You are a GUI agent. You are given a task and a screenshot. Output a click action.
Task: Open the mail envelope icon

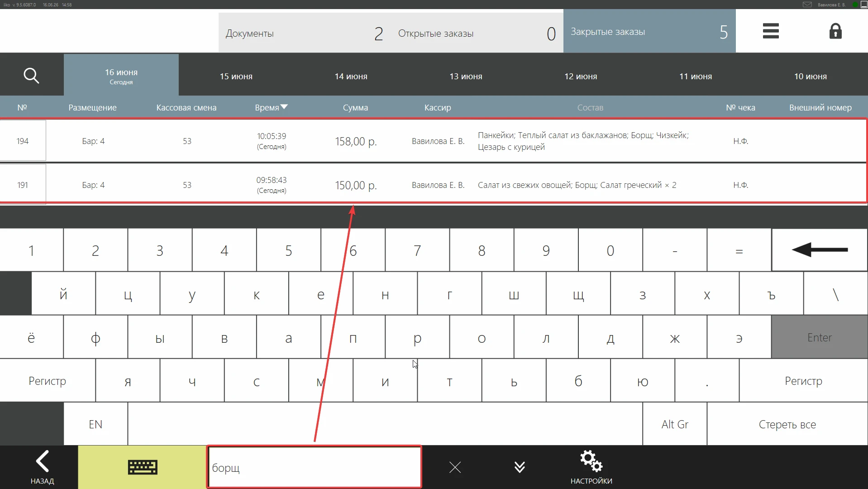point(807,5)
